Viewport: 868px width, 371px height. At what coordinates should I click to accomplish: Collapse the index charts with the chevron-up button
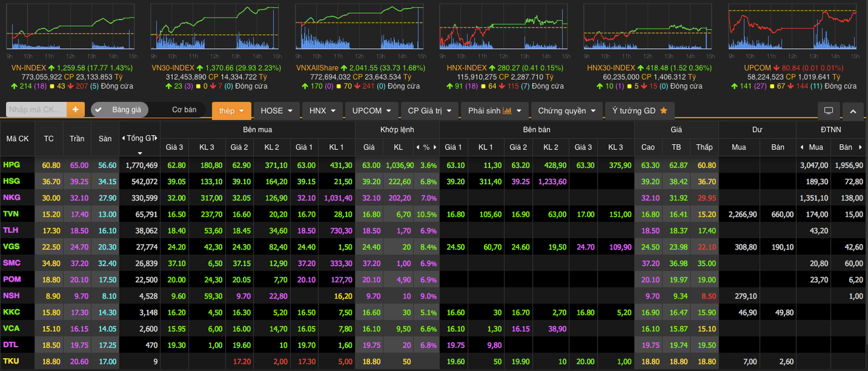coord(853,111)
